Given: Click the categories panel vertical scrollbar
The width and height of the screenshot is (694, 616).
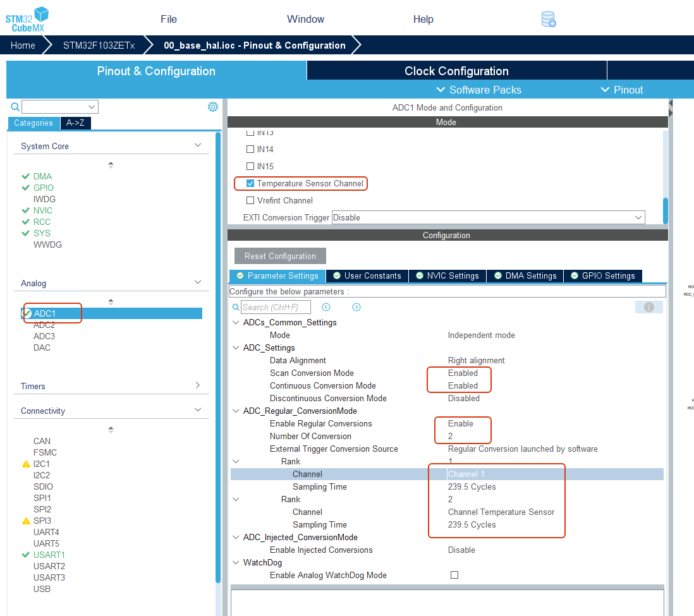Looking at the screenshot, I should (x=218, y=358).
